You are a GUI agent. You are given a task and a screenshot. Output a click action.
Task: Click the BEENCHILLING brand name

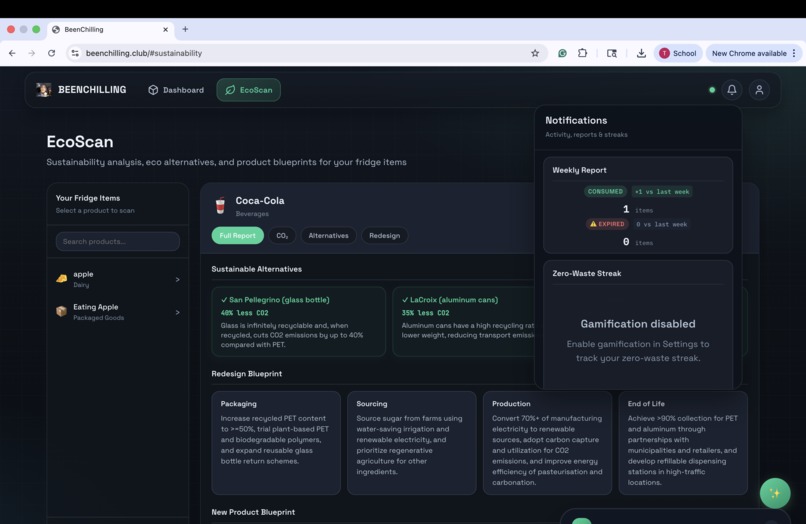(x=92, y=90)
